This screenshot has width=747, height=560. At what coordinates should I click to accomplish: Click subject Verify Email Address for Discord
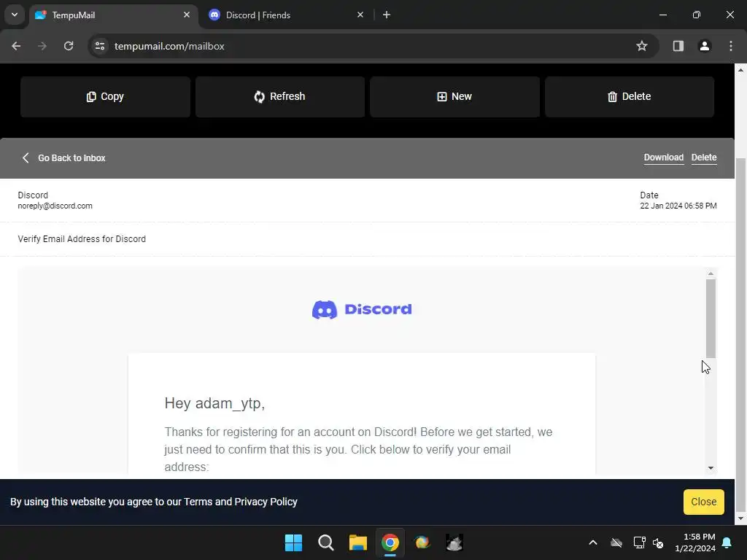pos(82,239)
